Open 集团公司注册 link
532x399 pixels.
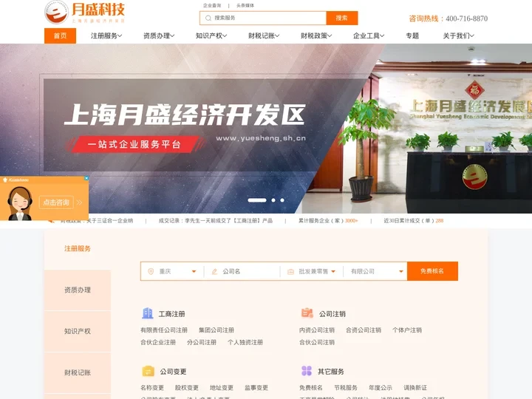[216, 330]
